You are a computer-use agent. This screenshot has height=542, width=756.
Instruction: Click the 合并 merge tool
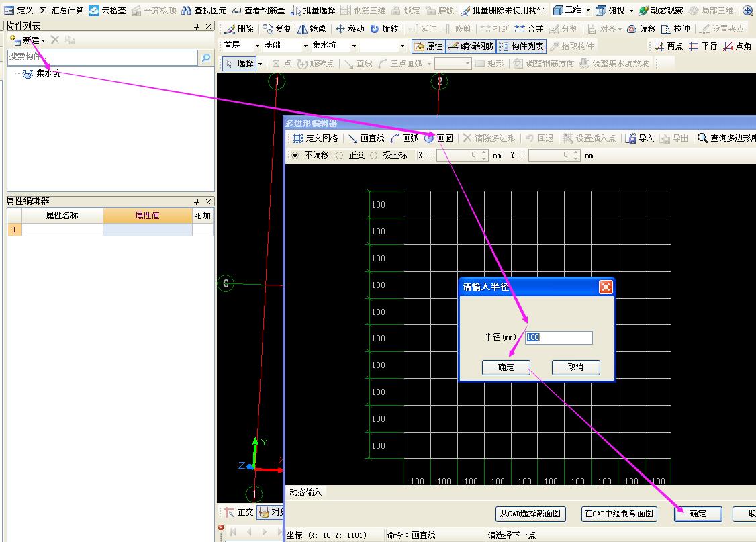tap(529, 28)
